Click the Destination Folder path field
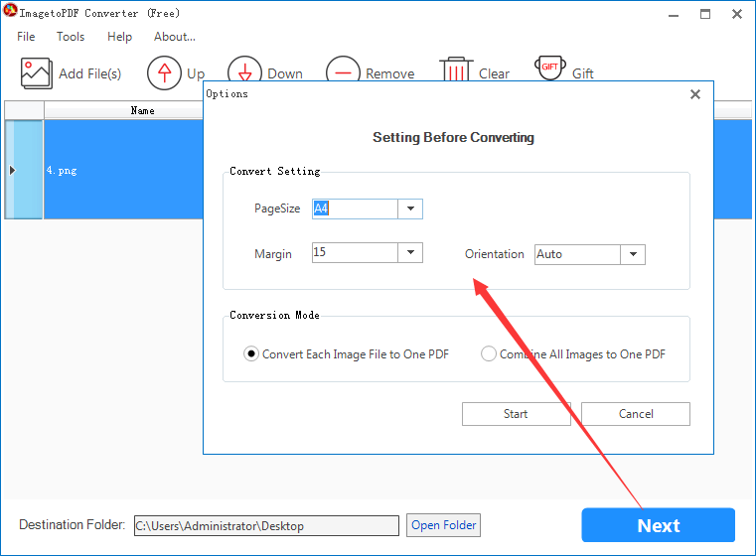The width and height of the screenshot is (756, 556). tap(266, 525)
